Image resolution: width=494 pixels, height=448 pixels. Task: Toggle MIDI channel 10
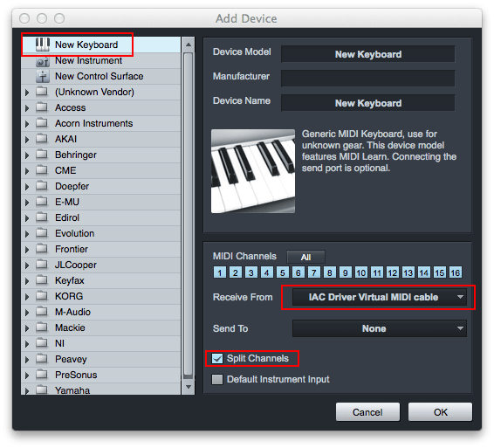click(x=361, y=272)
